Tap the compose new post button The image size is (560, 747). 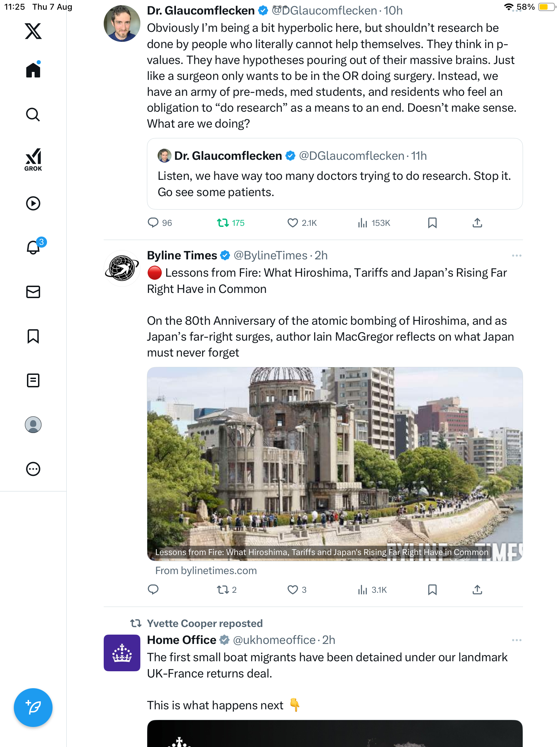[x=33, y=707]
